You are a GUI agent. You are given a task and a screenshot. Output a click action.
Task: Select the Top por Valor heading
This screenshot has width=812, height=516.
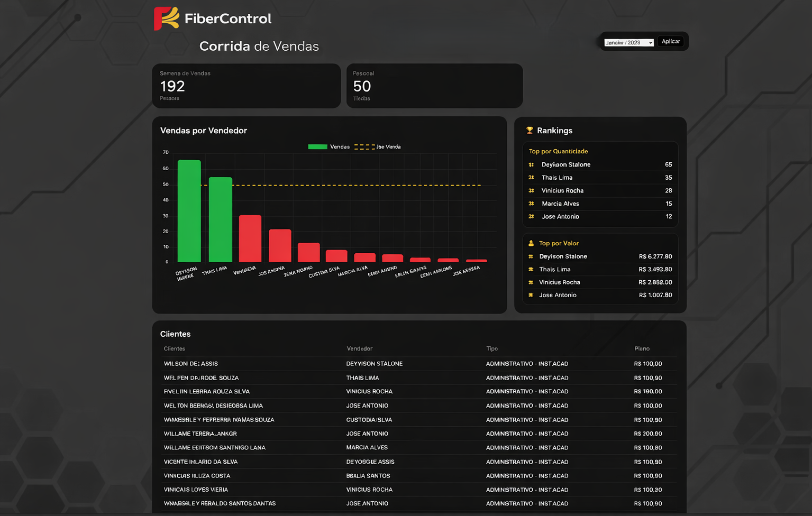point(559,243)
